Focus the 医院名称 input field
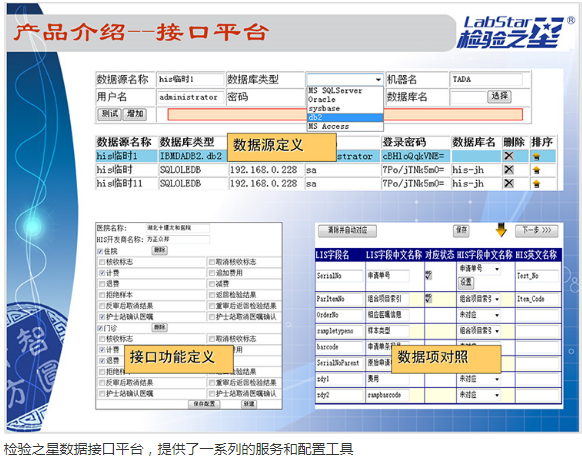This screenshot has width=582, height=462. click(177, 228)
